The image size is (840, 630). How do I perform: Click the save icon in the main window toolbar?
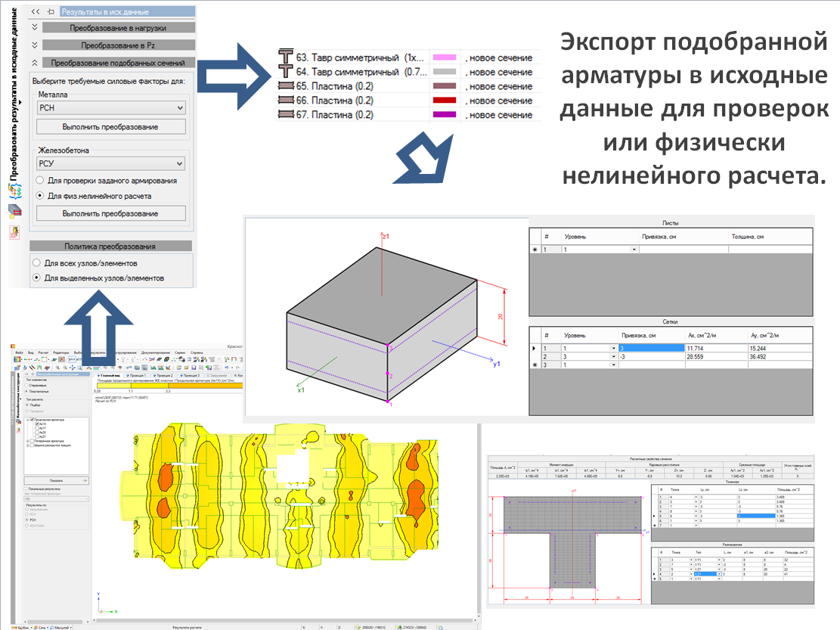pyautogui.click(x=194, y=368)
